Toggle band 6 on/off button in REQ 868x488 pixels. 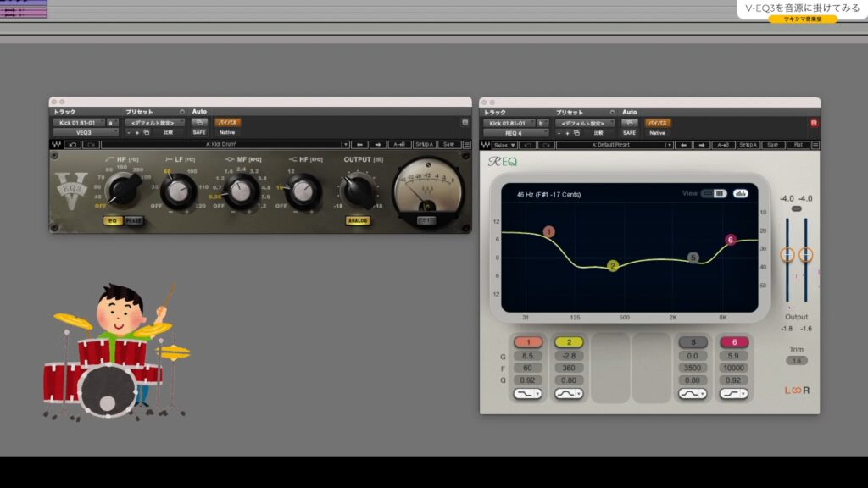(734, 342)
